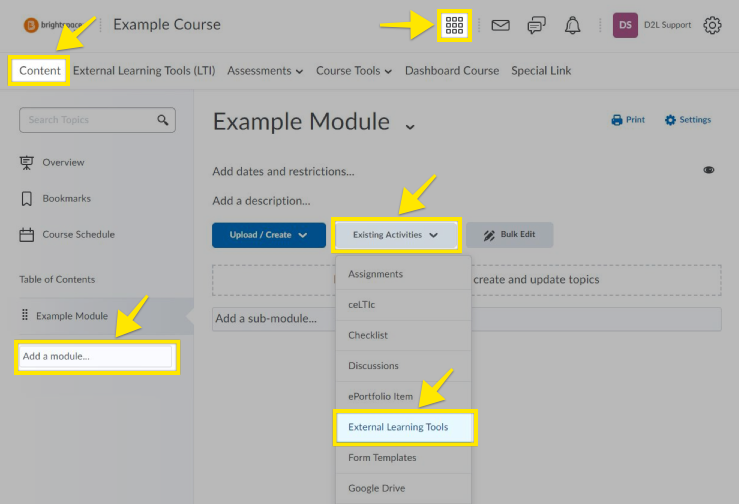Open the admin tools gear icon
Screen dimensions: 739x504
tap(712, 25)
